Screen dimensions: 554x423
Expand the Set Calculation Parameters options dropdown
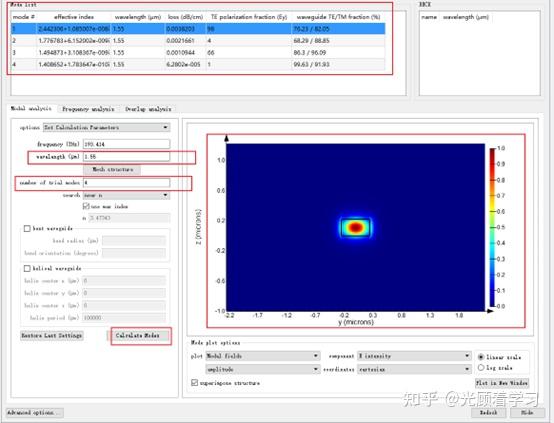pos(106,127)
